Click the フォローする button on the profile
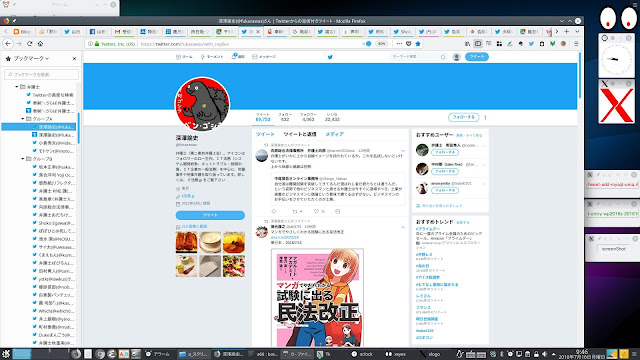This screenshot has width=640, height=360. click(x=464, y=117)
